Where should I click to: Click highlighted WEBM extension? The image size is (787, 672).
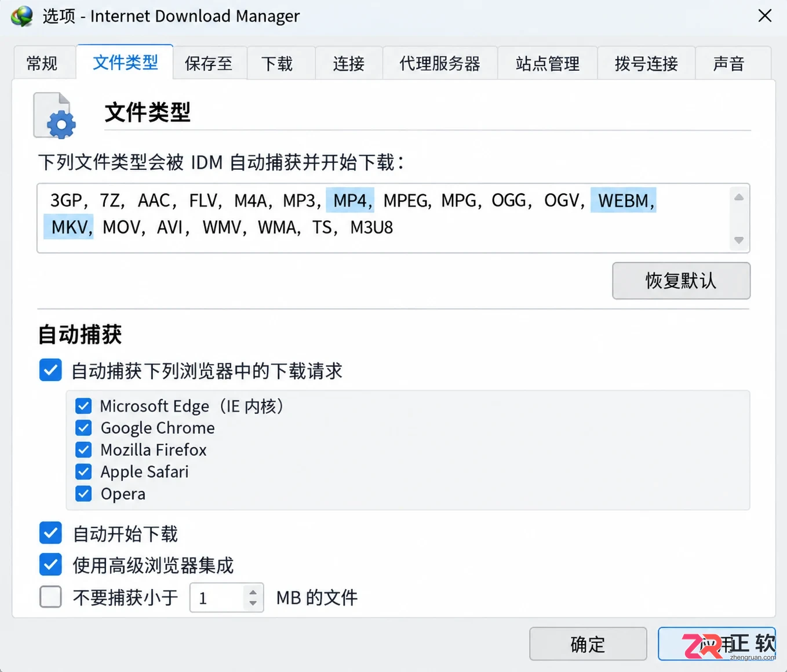pyautogui.click(x=624, y=201)
